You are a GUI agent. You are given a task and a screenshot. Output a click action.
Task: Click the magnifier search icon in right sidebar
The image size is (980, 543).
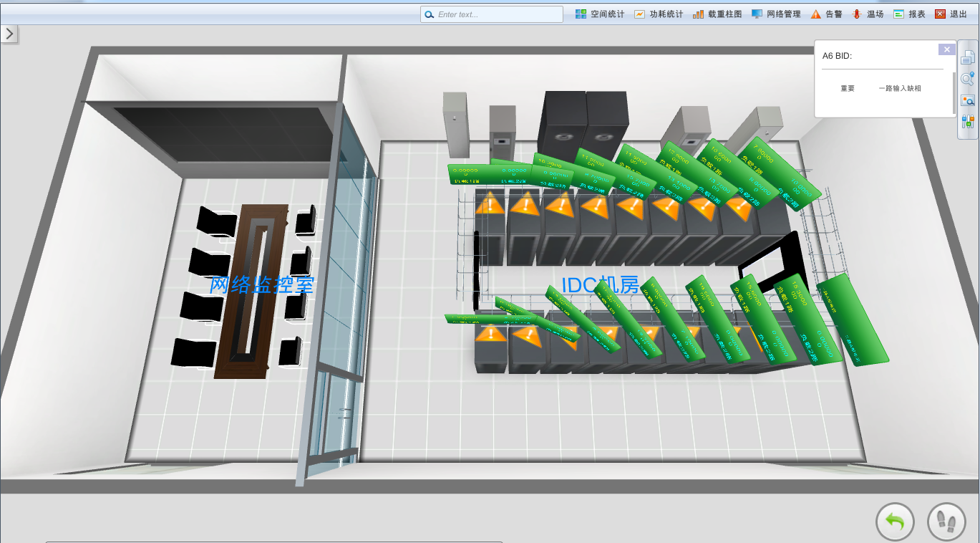coord(968,79)
